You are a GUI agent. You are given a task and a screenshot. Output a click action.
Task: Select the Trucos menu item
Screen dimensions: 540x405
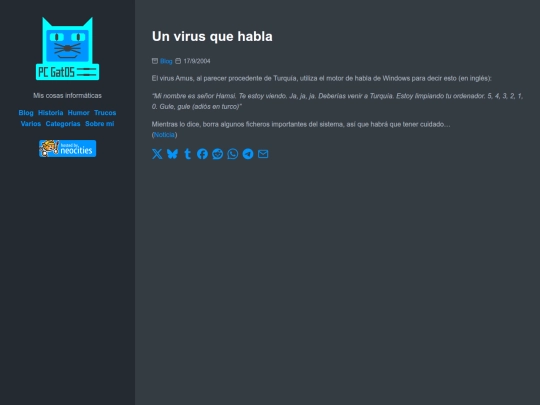tap(105, 113)
